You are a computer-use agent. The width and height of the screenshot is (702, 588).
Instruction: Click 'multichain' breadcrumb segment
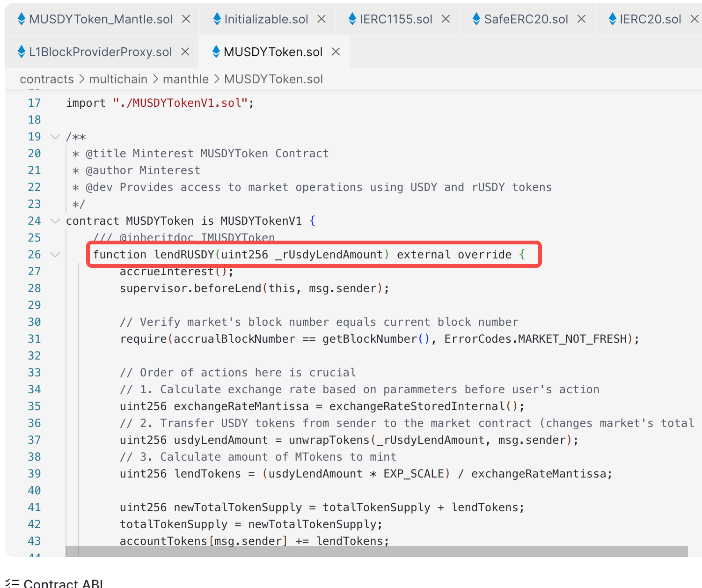[118, 79]
